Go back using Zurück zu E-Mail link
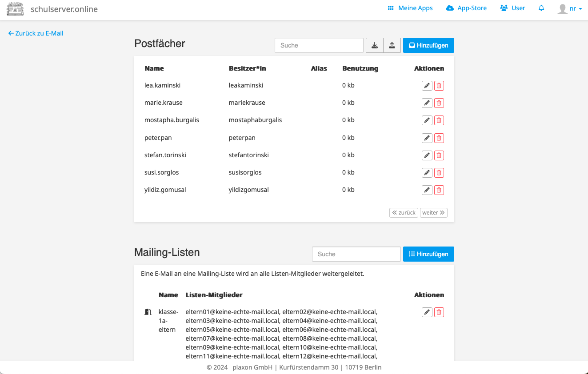Image resolution: width=588 pixels, height=374 pixels. pos(36,33)
